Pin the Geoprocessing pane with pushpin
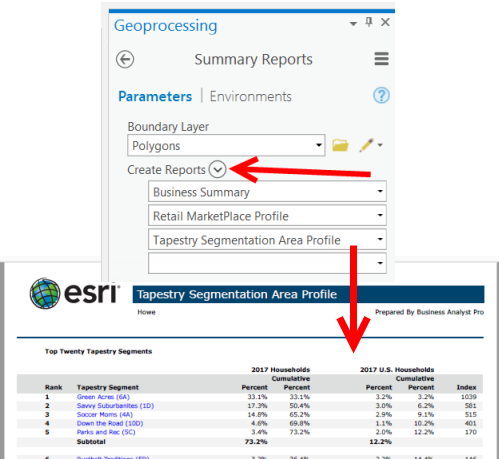The image size is (499, 459). [x=369, y=22]
